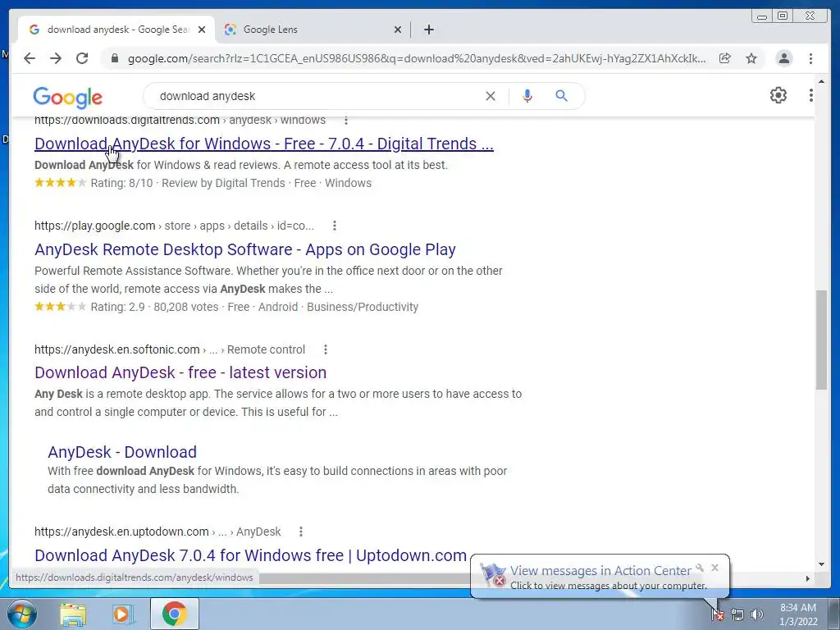Launch Windows Media Player from taskbar
The width and height of the screenshot is (840, 630).
[x=123, y=614]
